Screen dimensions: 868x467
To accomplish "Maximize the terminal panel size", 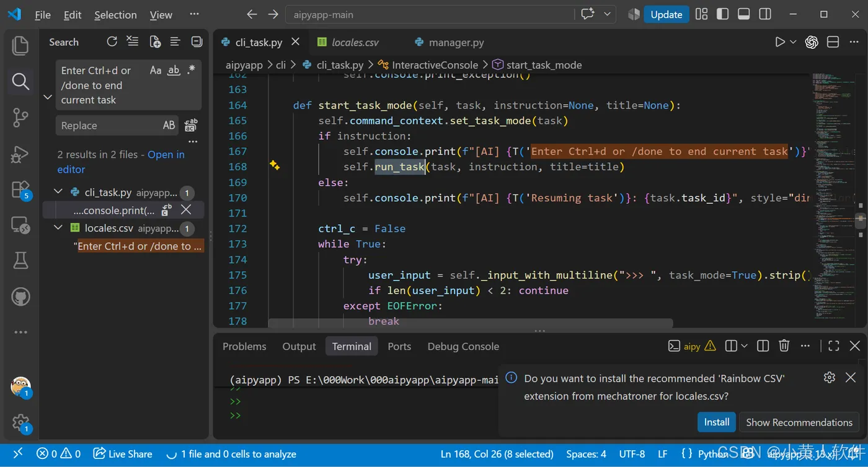I will point(834,346).
